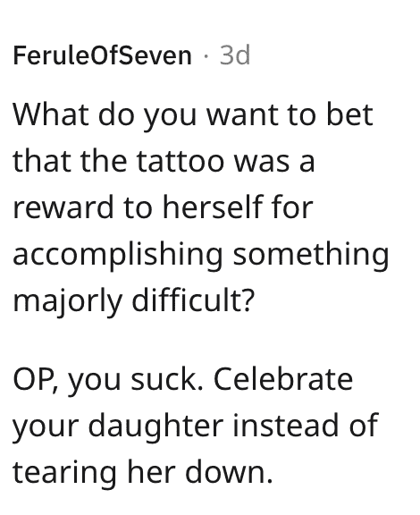
Task: Click the word "reward" in the comment
Action: tap(63, 207)
